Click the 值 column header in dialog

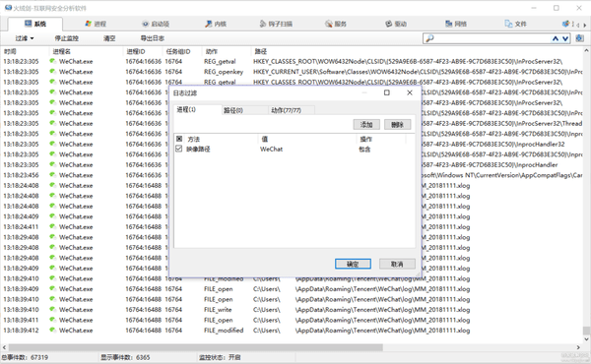[265, 140]
